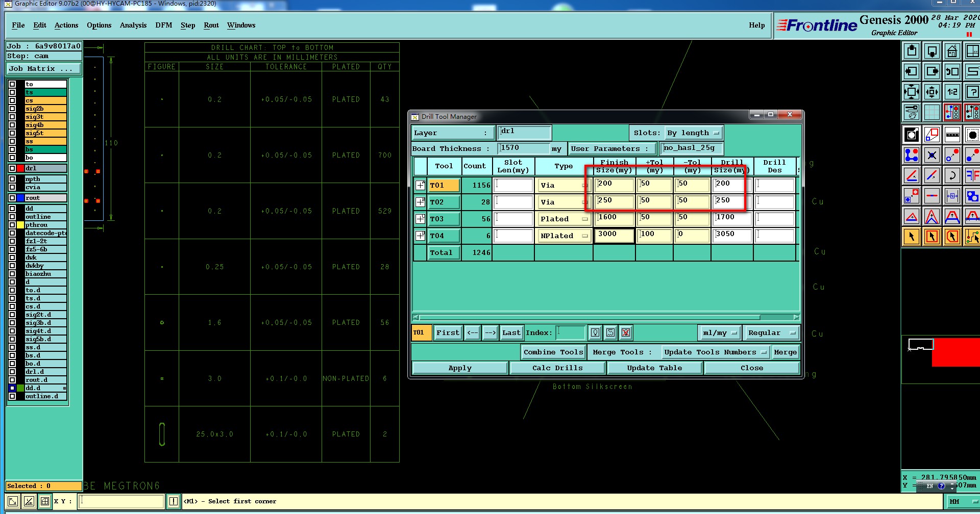Toggle checkbox for layer npth

coord(12,179)
